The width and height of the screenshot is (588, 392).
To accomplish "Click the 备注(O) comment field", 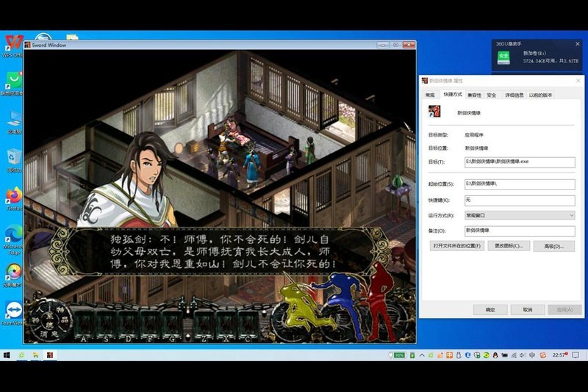I will tap(520, 231).
